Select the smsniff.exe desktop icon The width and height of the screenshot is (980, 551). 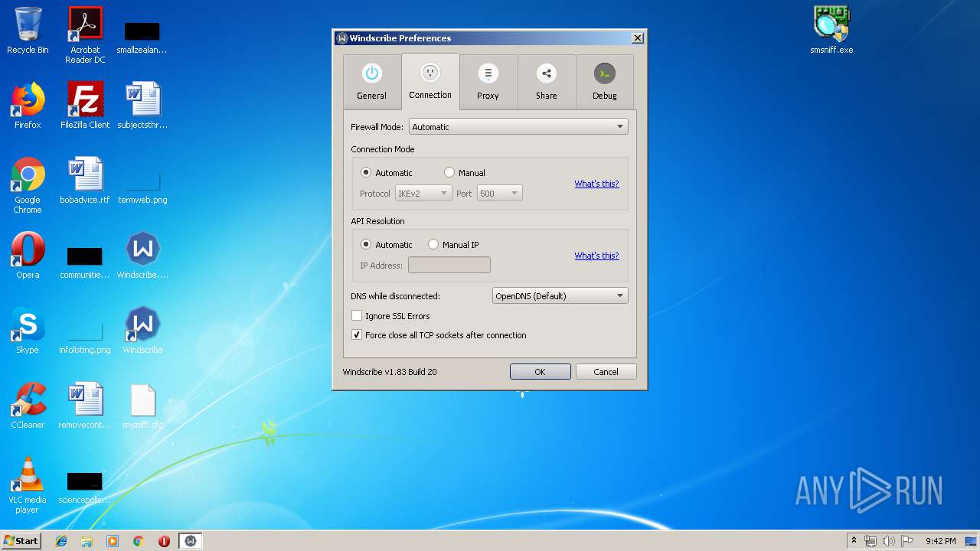(x=831, y=31)
